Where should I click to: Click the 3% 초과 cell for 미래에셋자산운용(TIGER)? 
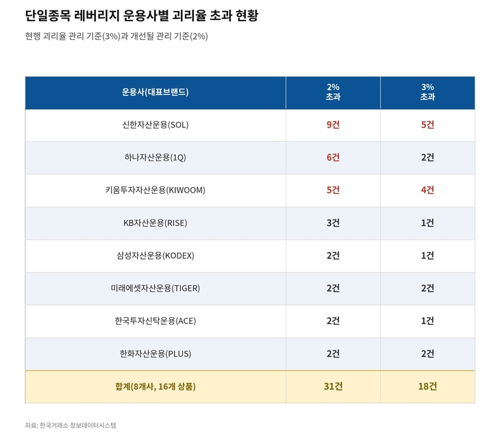[x=427, y=288]
